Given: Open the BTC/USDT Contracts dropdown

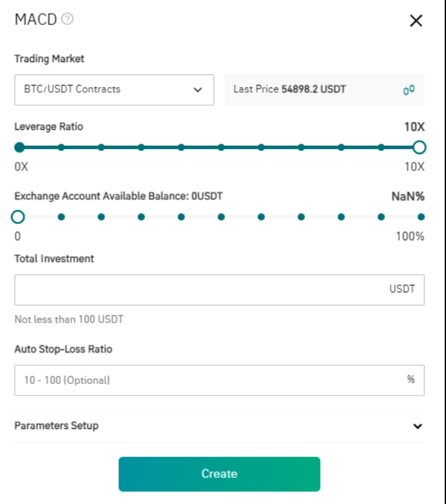Looking at the screenshot, I should click(x=114, y=89).
